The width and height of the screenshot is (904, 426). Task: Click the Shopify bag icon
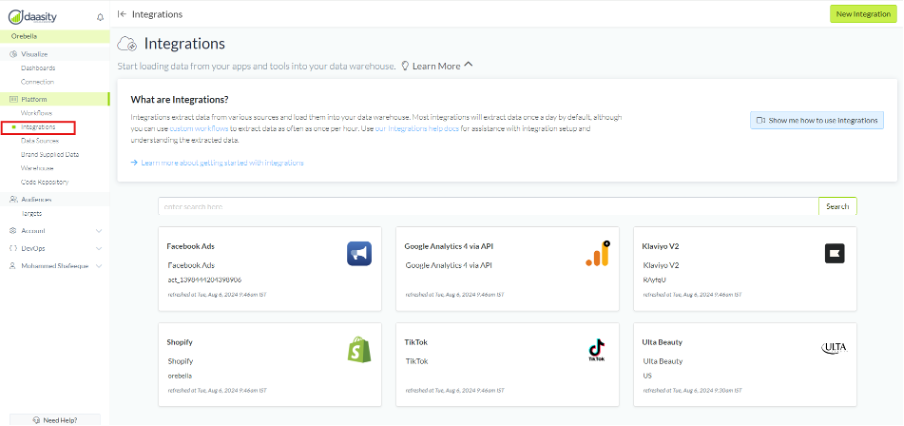click(x=359, y=349)
